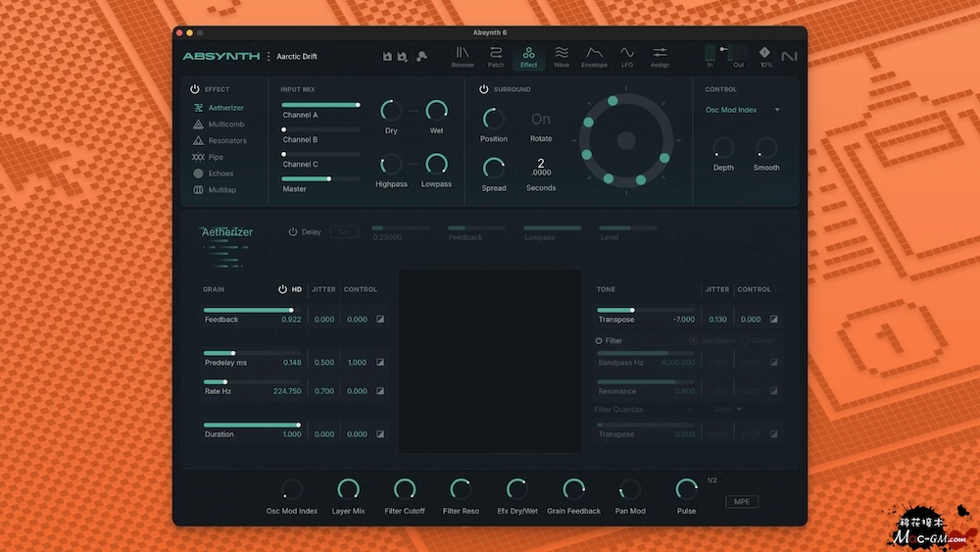This screenshot has height=552, width=980.
Task: Toggle HD mode in Grain section
Action: click(283, 289)
